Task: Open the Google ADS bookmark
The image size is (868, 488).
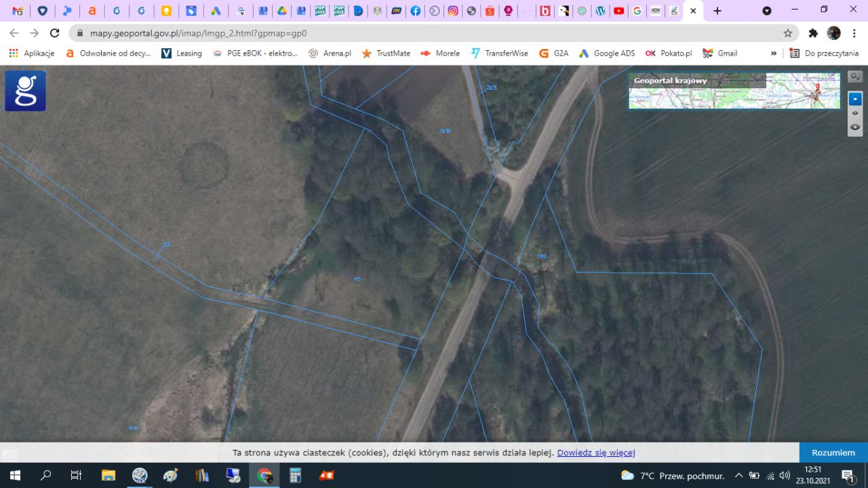Action: pyautogui.click(x=606, y=53)
